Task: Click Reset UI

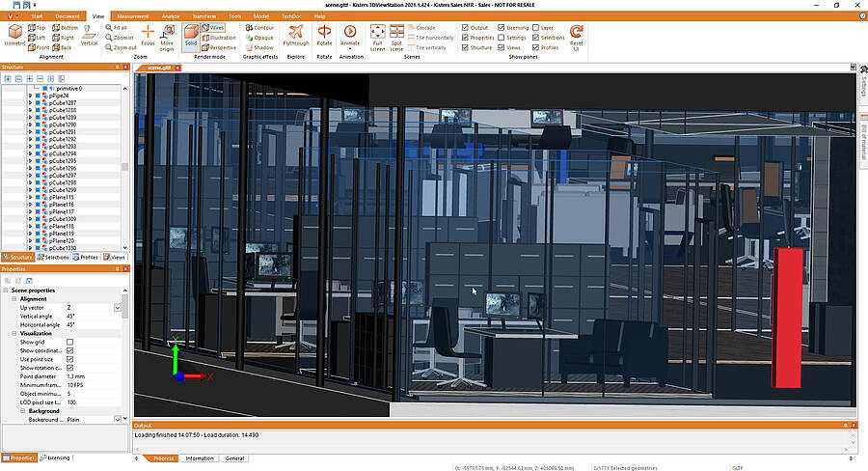Action: click(x=577, y=38)
